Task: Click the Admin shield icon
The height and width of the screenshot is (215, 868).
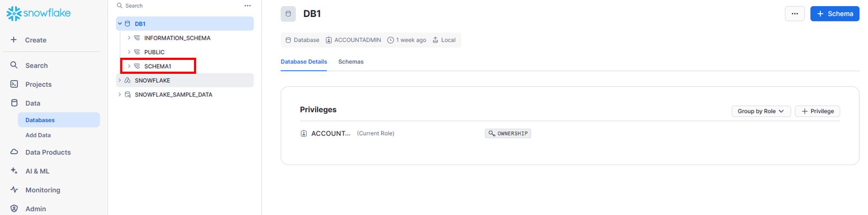Action: pos(14,208)
